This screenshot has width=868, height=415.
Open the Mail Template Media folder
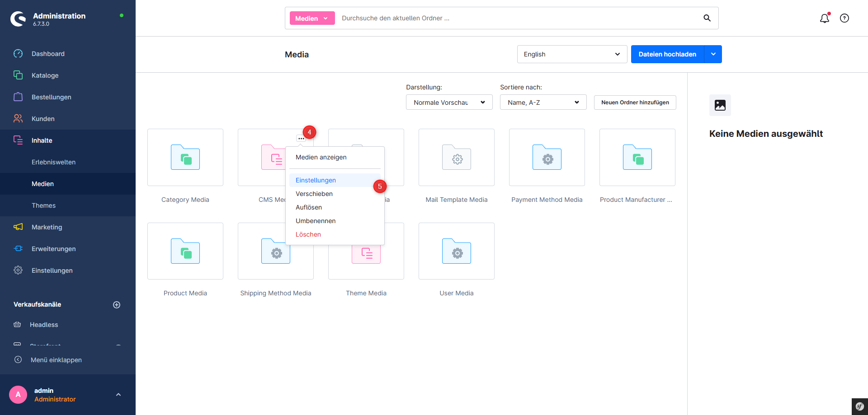[x=457, y=157]
